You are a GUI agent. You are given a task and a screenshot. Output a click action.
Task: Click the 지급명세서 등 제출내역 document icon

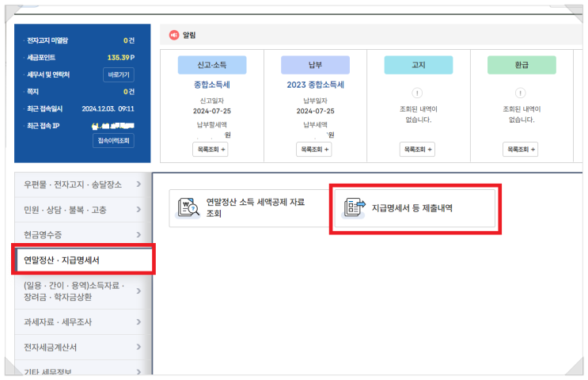(355, 207)
